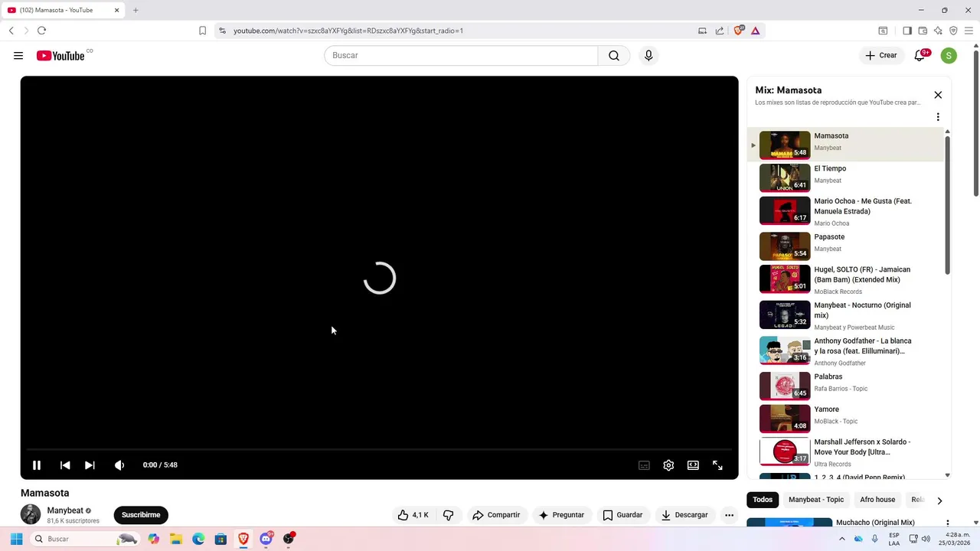
Task: Like the video (4,1 K)
Action: [x=413, y=515]
